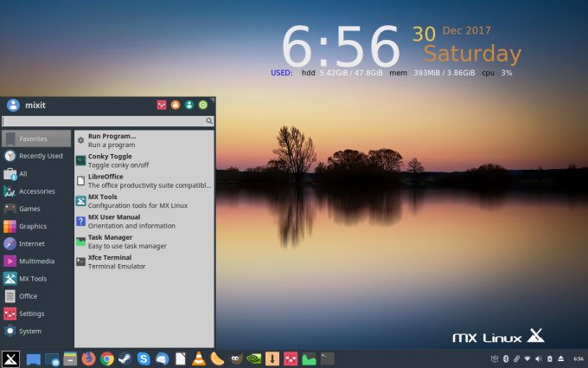This screenshot has height=368, width=588.
Task: Click the NVIDIA settings icon in the taskbar
Action: point(253,358)
